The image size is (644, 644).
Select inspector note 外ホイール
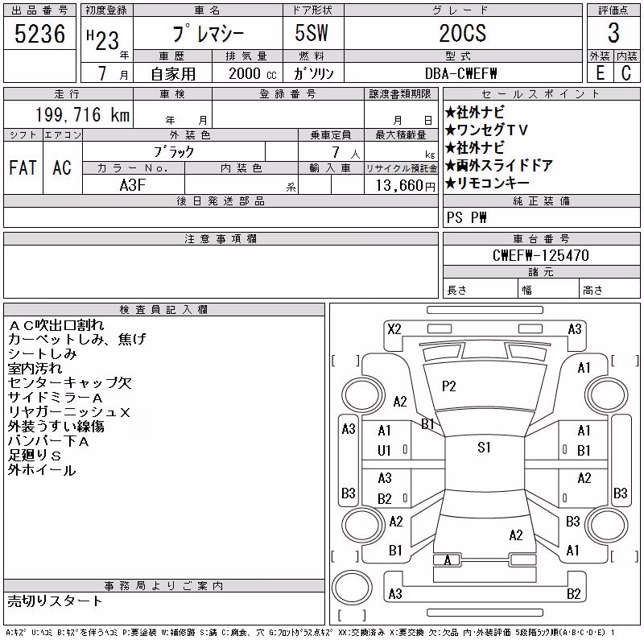point(43,470)
